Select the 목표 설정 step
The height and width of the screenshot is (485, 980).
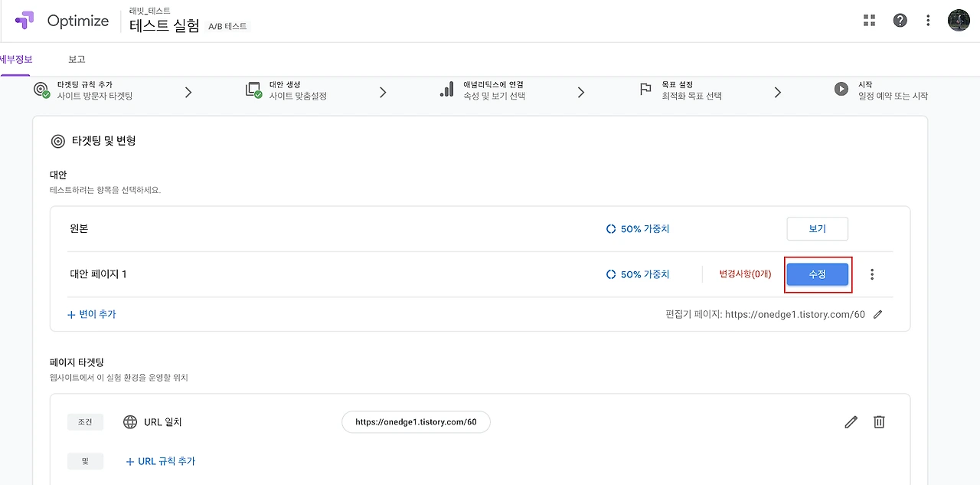681,90
